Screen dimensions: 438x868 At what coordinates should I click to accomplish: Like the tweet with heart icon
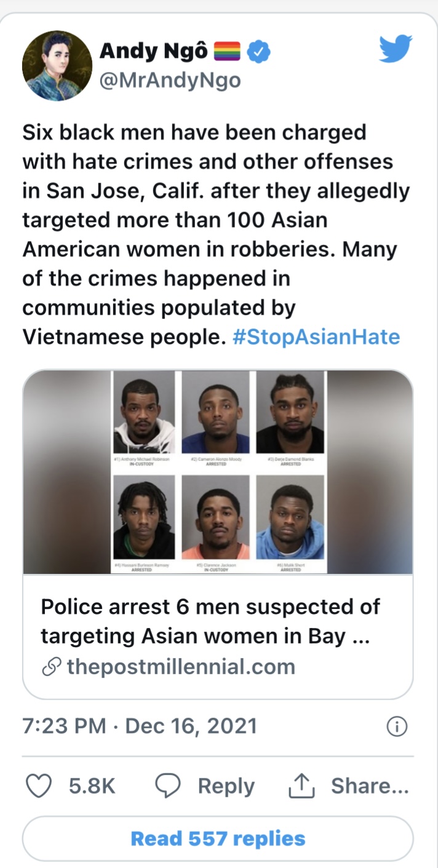(x=39, y=786)
